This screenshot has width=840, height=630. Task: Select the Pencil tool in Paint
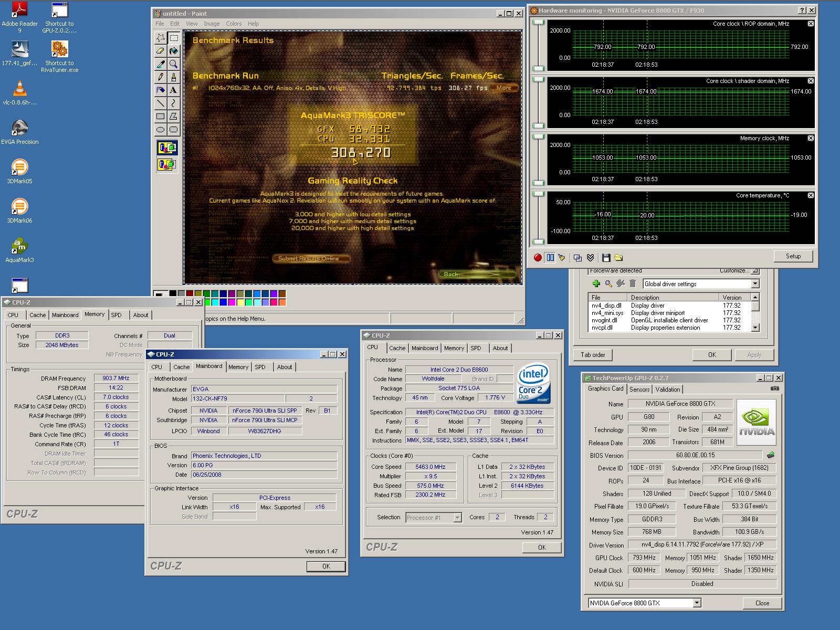point(160,77)
